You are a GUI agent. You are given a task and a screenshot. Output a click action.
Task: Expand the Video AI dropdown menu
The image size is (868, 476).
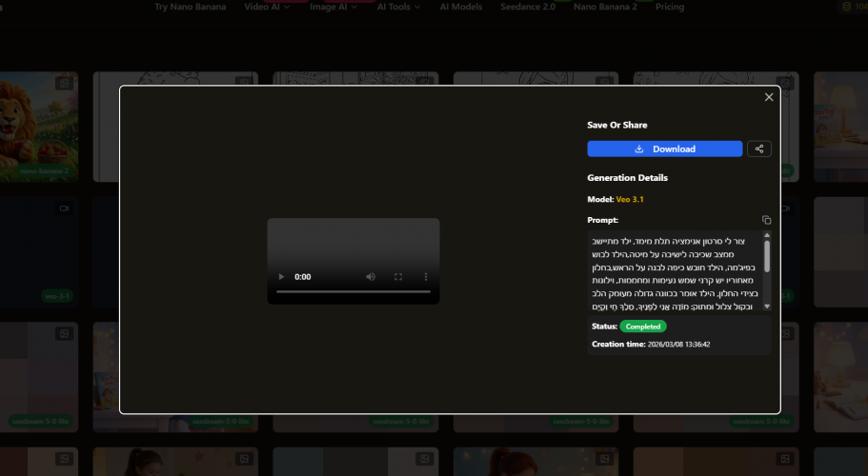(x=268, y=7)
